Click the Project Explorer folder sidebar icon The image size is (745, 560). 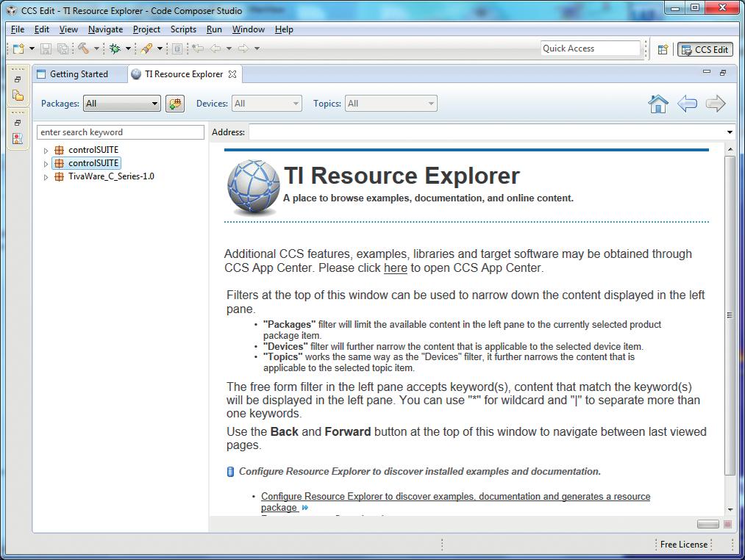click(x=18, y=96)
